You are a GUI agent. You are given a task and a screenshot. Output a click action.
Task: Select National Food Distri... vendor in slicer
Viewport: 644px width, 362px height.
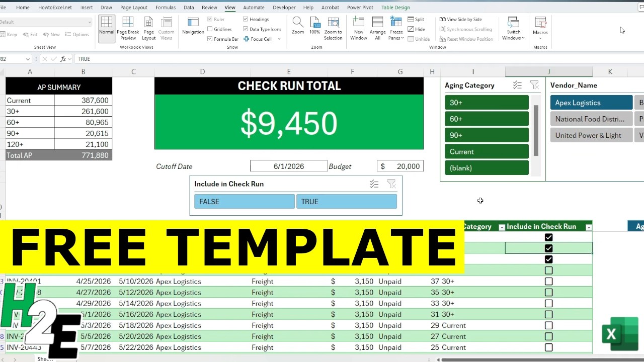[x=591, y=119]
